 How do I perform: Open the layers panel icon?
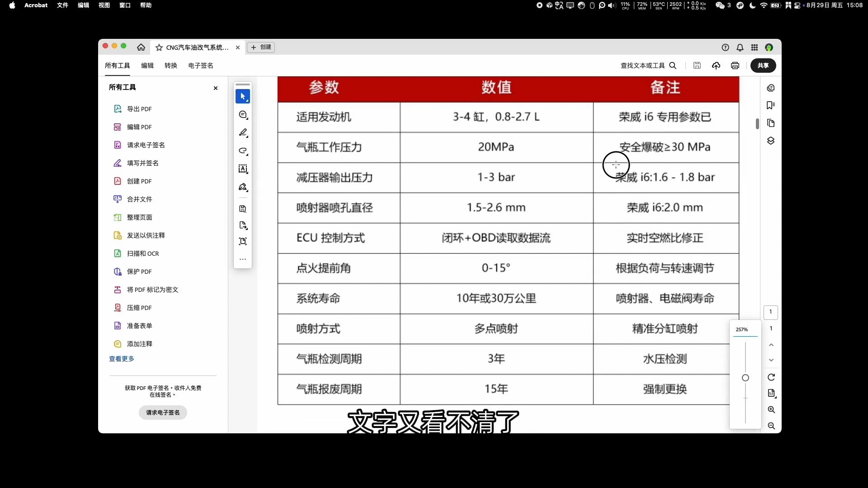pos(771,141)
